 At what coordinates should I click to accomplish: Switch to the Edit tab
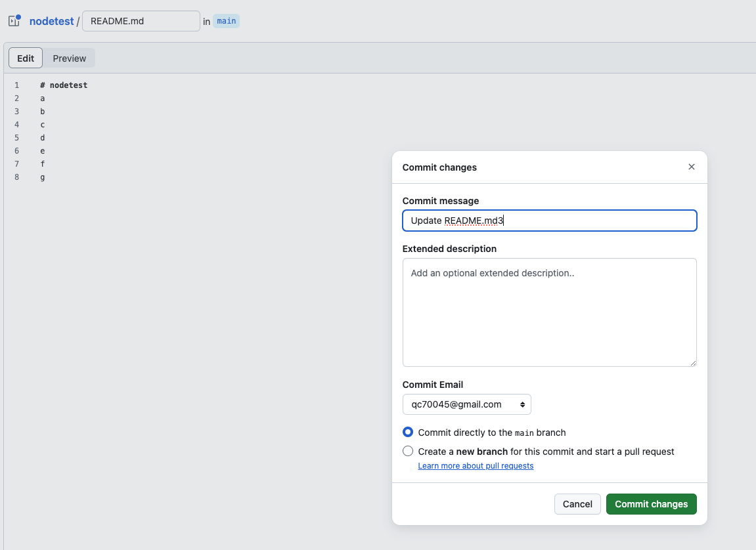(x=26, y=58)
